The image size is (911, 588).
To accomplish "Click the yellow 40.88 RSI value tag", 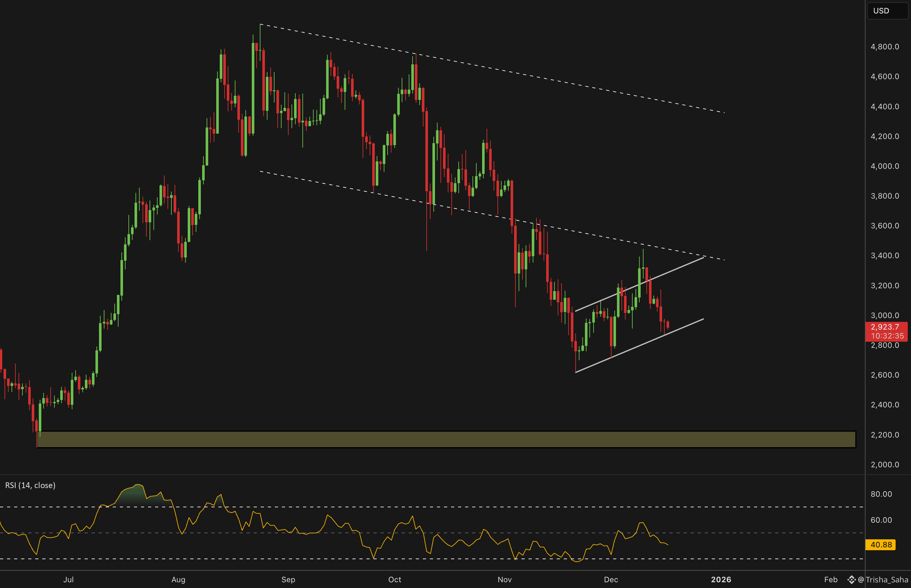I will coord(881,544).
